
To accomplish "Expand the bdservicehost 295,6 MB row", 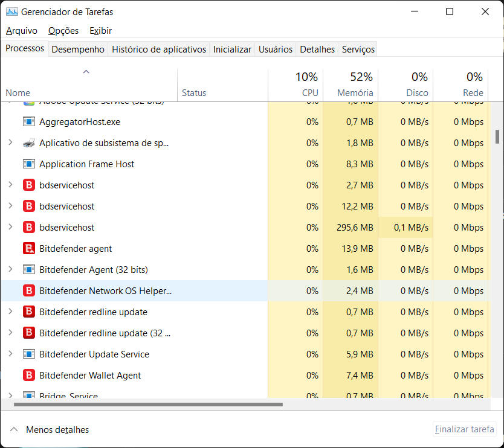I will (10, 227).
